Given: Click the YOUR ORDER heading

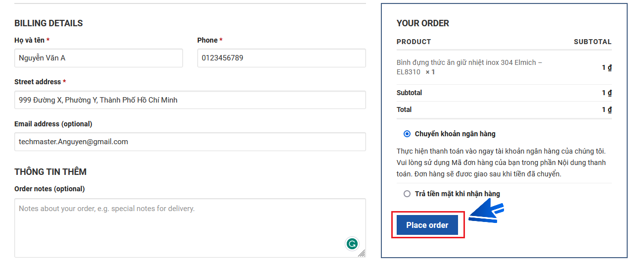Looking at the screenshot, I should click(423, 23).
